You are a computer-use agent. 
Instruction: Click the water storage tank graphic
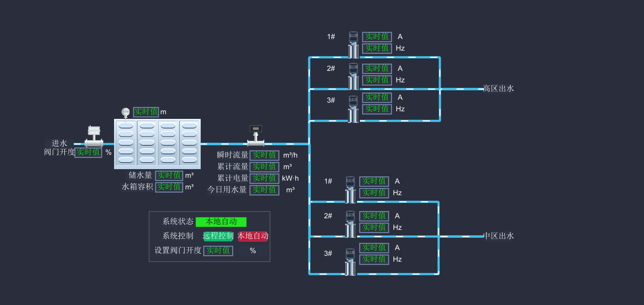tap(157, 144)
